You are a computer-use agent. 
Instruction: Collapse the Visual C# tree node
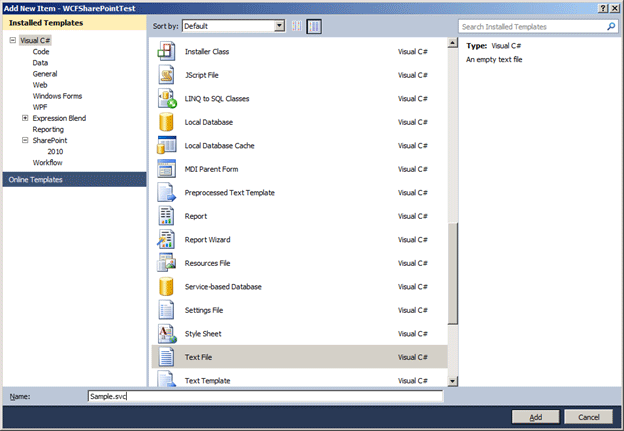tap(13, 40)
